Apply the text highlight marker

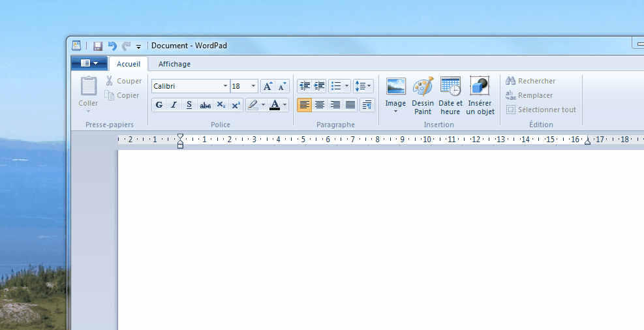[253, 105]
